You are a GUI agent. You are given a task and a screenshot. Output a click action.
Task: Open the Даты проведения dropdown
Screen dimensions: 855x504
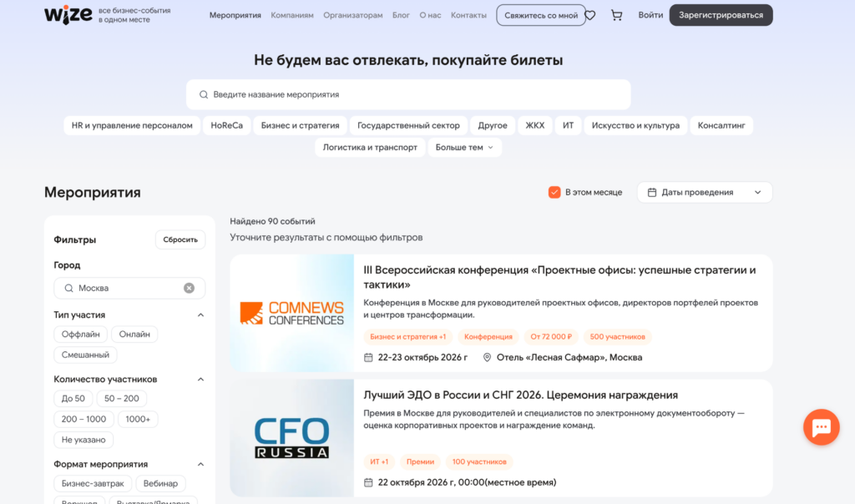point(705,192)
